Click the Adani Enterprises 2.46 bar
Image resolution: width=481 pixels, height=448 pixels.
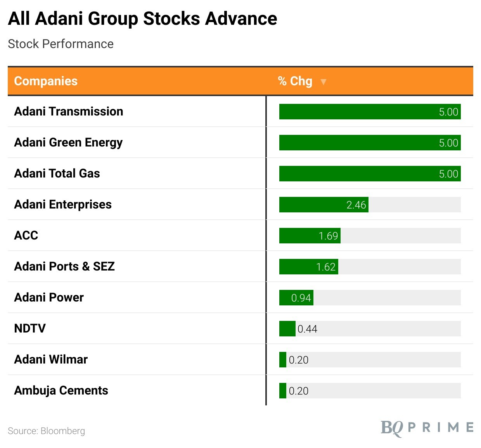tap(324, 205)
